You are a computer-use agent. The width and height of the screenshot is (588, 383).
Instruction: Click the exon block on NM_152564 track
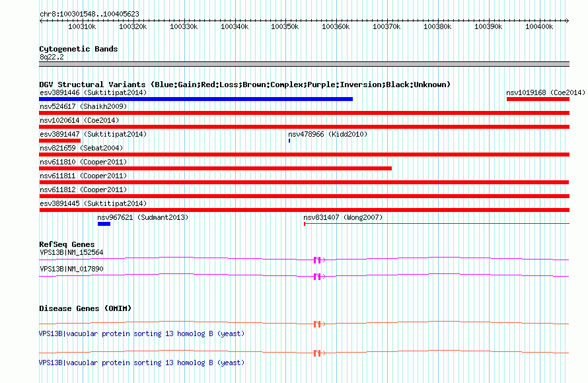click(x=317, y=260)
